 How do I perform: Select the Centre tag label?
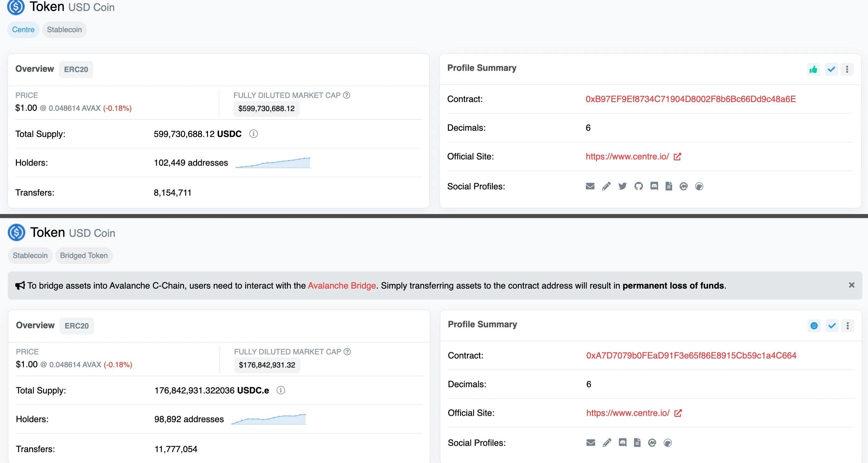pos(23,30)
